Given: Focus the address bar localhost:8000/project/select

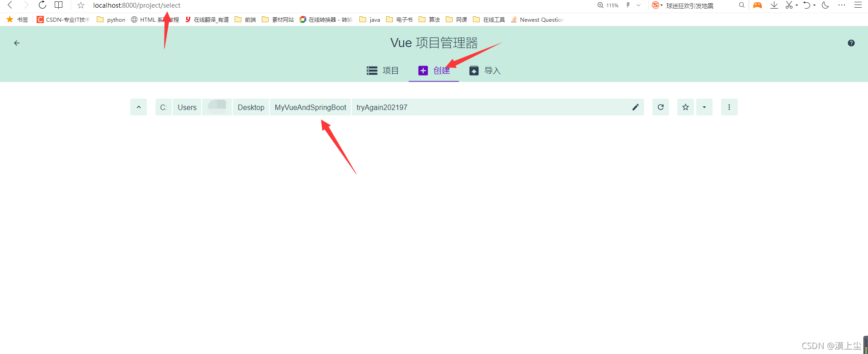Looking at the screenshot, I should click(x=137, y=5).
